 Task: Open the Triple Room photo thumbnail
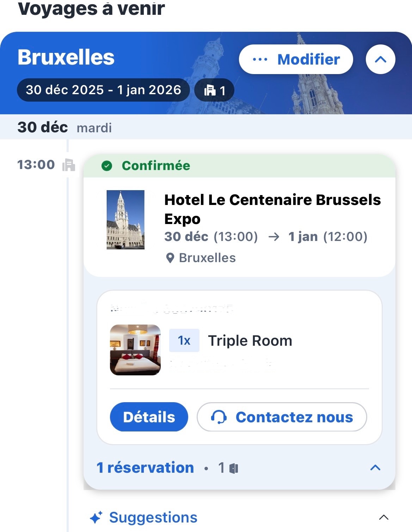pos(135,350)
